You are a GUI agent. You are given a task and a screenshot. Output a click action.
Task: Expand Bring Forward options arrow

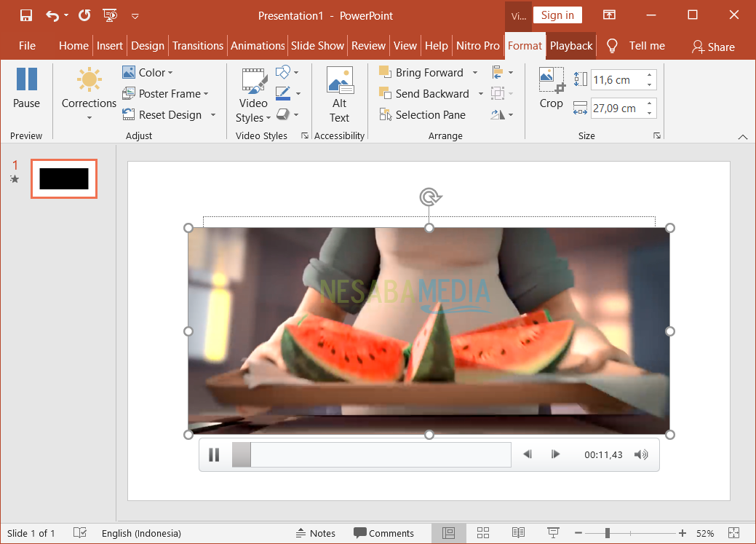[x=475, y=73]
